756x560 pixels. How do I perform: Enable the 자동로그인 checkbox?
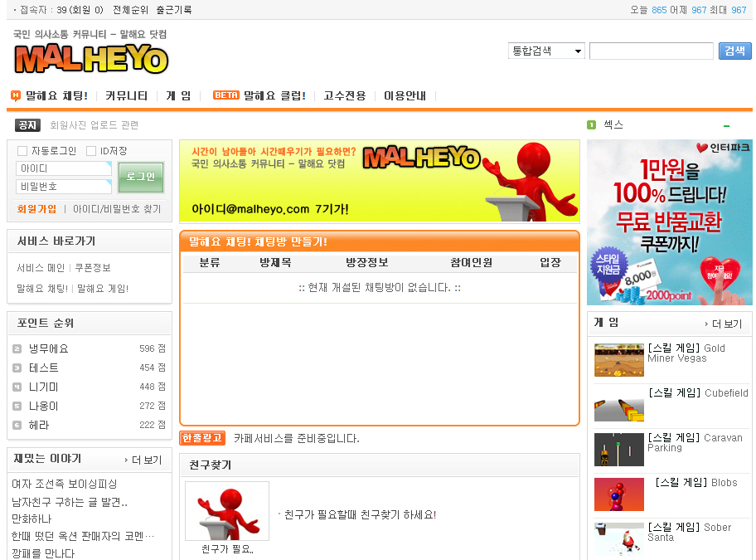(x=22, y=151)
